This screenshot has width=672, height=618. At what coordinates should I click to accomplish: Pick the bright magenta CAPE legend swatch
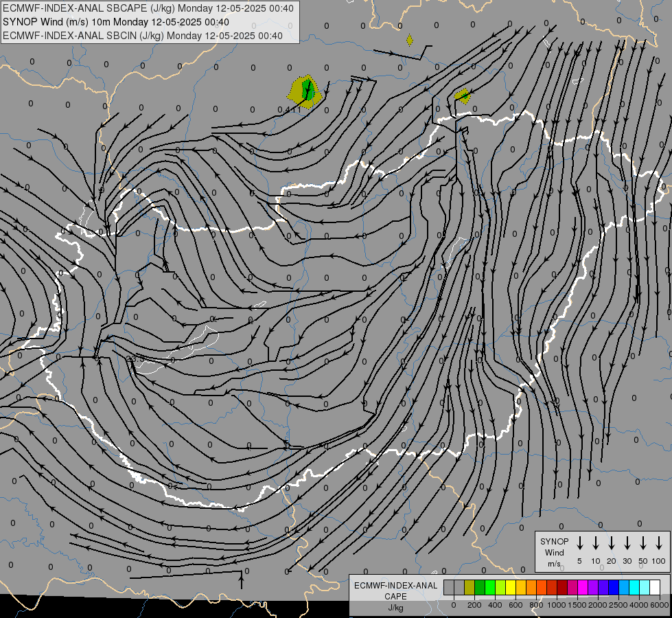coord(583,587)
